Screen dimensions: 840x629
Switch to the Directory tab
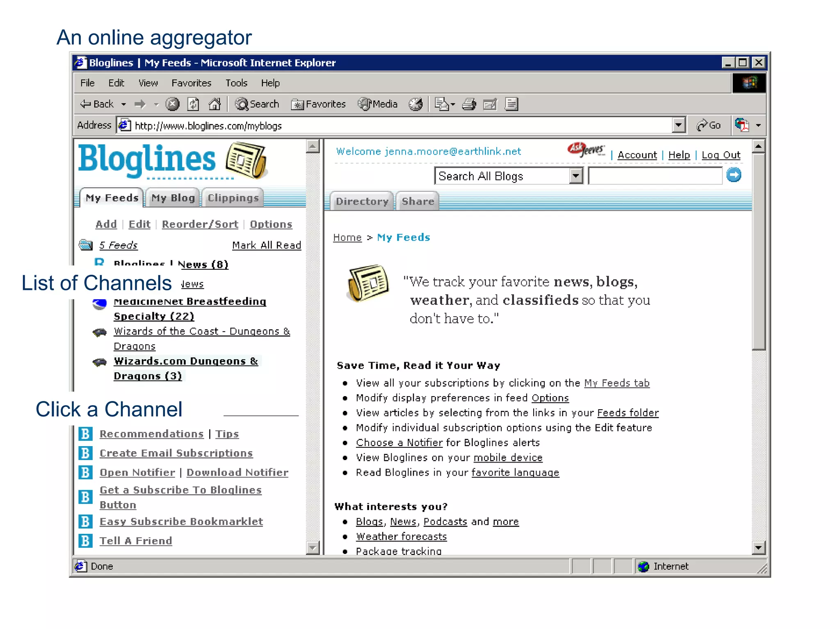tap(362, 201)
